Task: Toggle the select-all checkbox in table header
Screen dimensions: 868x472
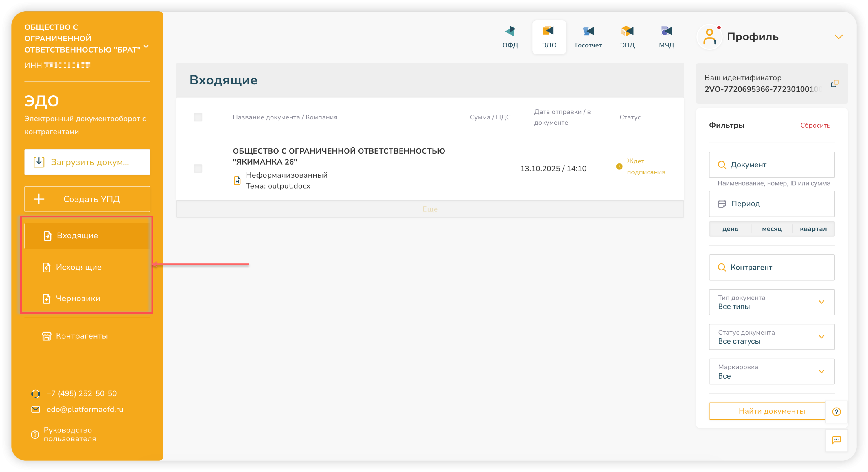Action: (198, 117)
